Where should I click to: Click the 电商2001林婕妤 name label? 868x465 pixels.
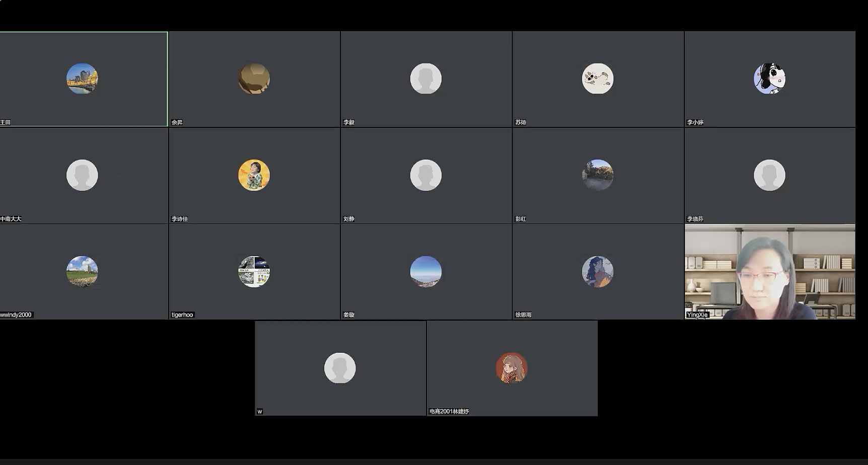coord(449,412)
